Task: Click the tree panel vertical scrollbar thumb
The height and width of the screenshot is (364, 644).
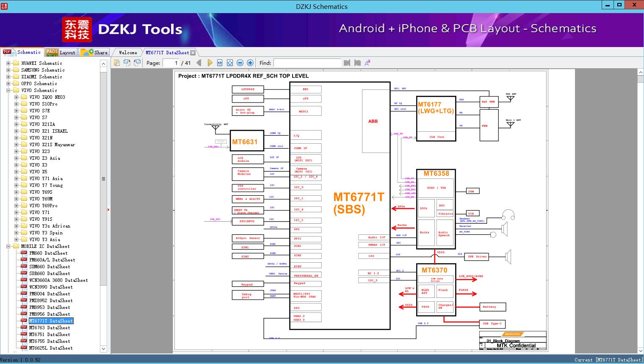Action: click(x=103, y=178)
